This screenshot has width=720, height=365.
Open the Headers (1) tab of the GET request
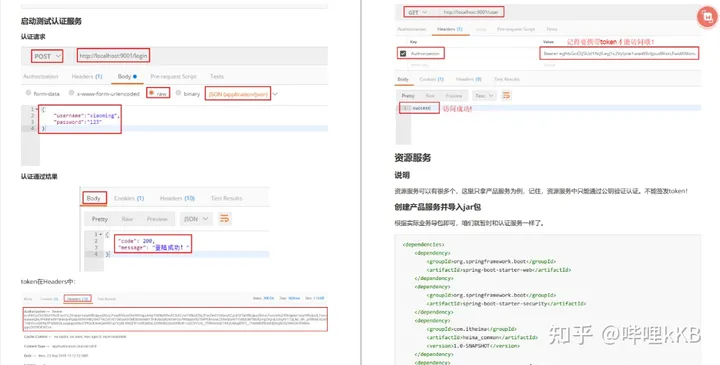(x=450, y=29)
